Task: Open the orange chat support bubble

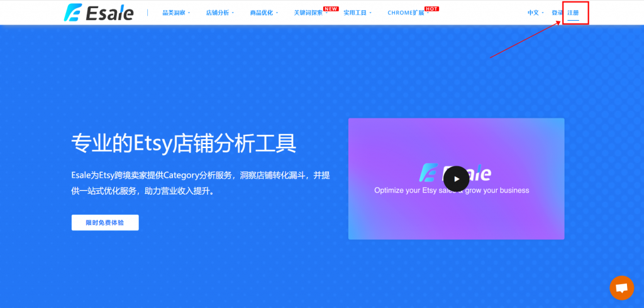Action: pos(622,288)
